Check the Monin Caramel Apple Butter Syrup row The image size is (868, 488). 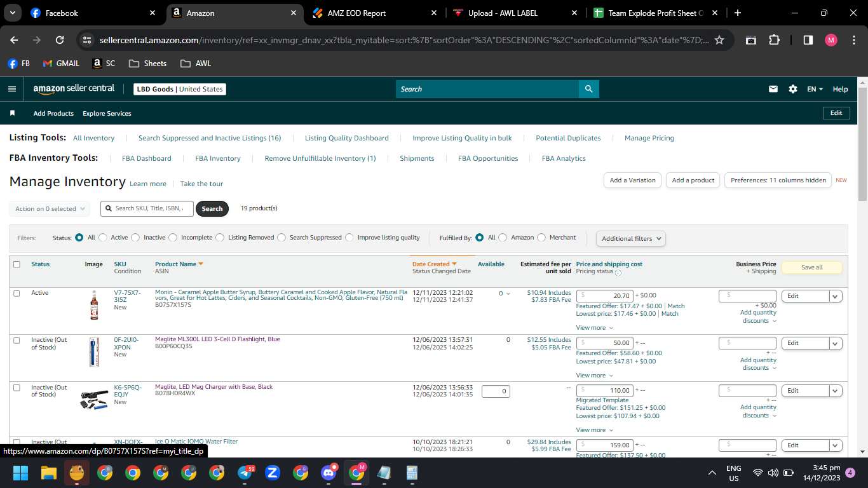(17, 293)
